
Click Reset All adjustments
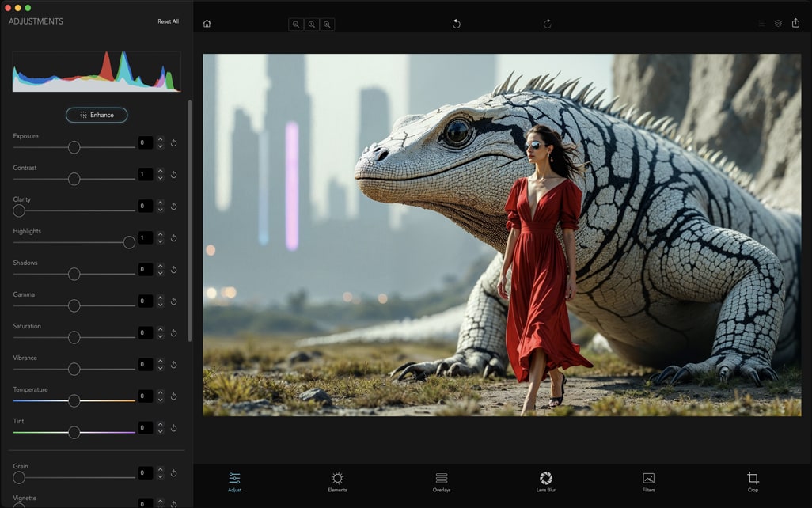pos(168,21)
